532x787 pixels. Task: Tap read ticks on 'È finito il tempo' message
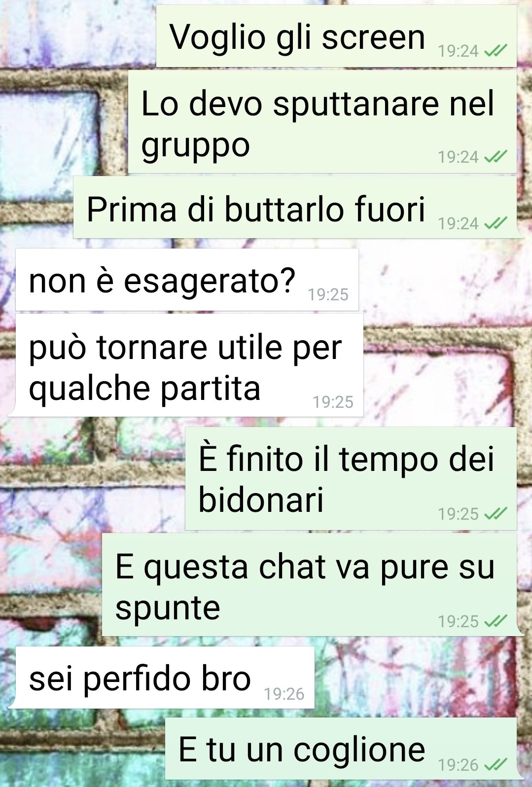coord(496,514)
